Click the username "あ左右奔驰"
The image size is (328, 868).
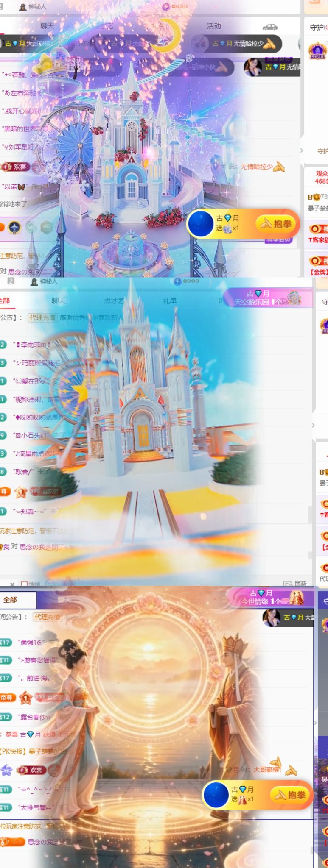click(23, 92)
